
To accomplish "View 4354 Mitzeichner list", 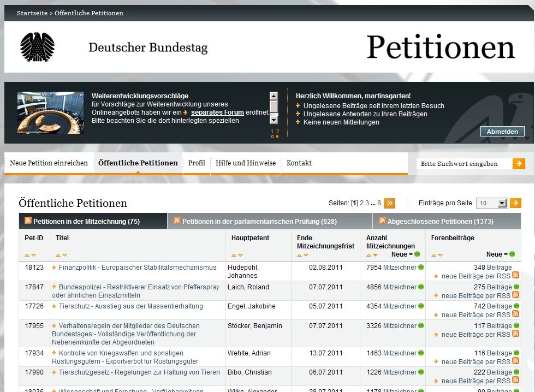I will pyautogui.click(x=391, y=306).
